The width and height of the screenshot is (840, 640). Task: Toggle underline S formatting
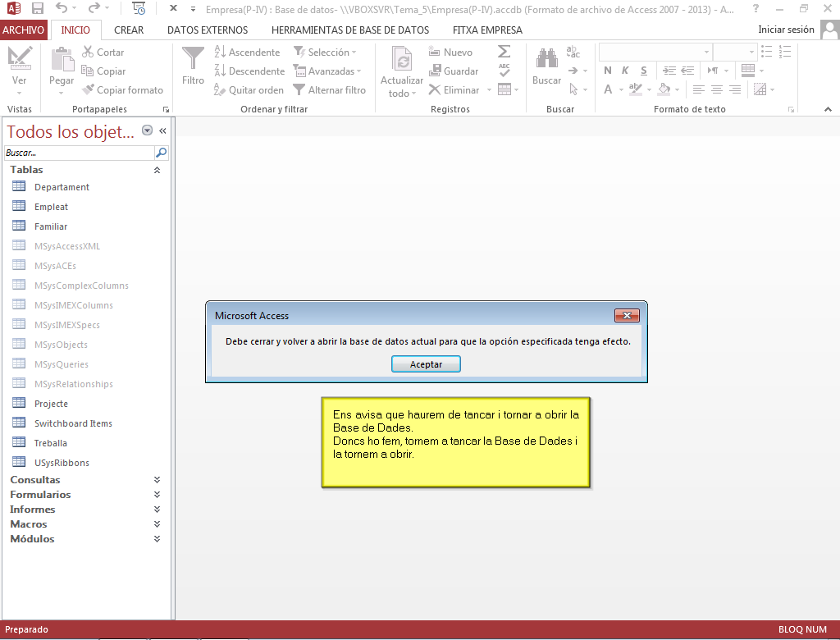[643, 71]
